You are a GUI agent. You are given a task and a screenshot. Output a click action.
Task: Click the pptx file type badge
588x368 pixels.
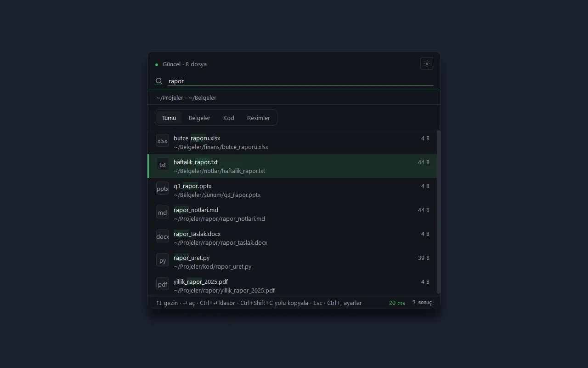163,189
